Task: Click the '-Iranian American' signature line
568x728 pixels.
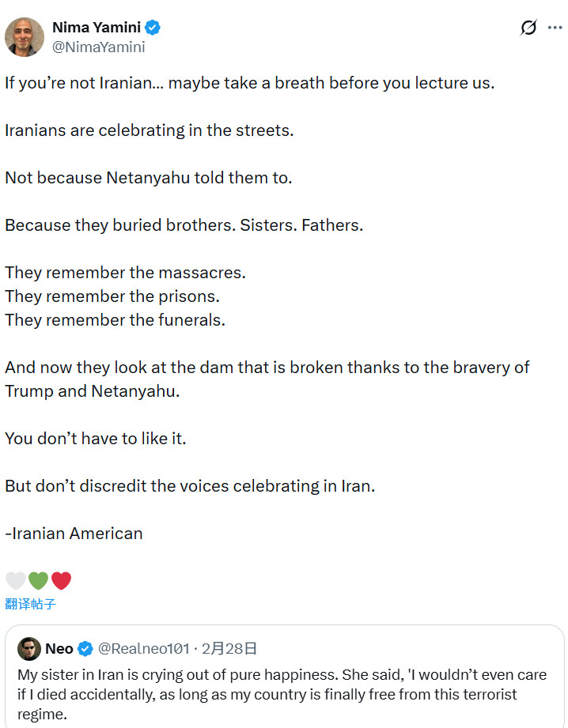Action: pos(73,533)
